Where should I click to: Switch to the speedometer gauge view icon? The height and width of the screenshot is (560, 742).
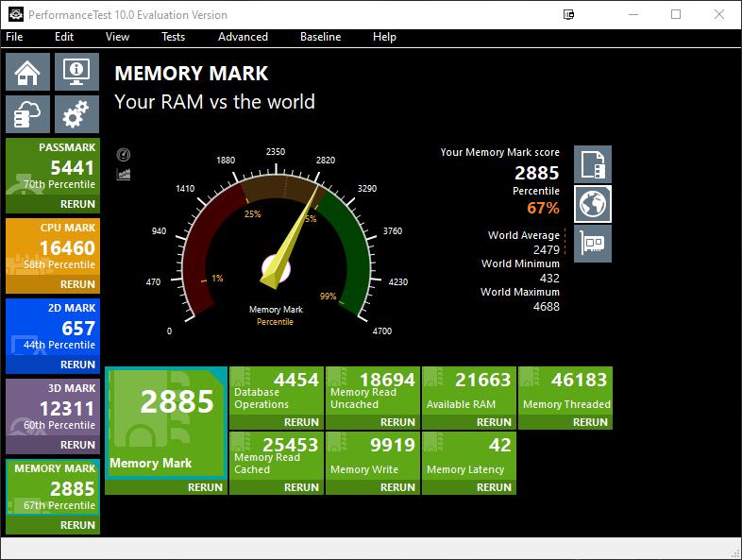124,155
